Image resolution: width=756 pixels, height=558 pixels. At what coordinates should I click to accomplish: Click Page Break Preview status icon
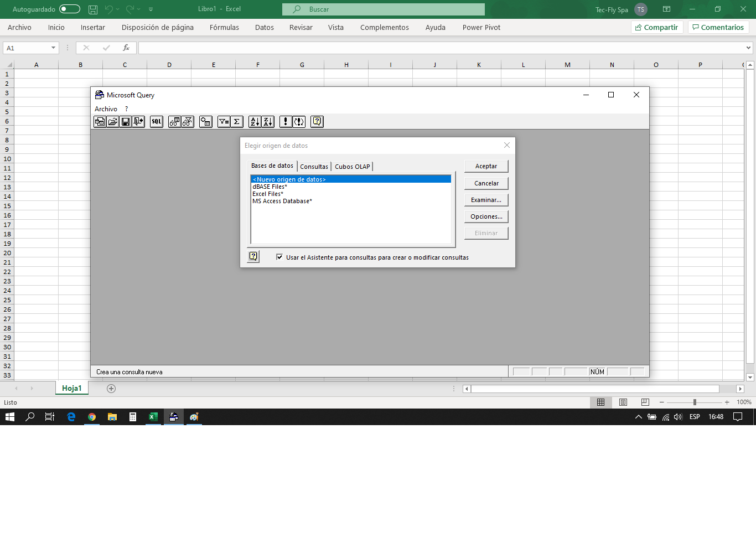tap(645, 402)
